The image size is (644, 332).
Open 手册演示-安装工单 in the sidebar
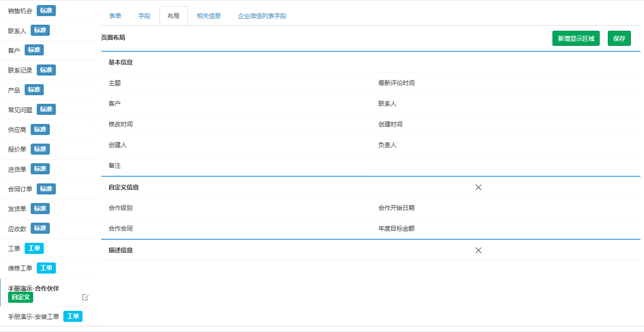click(x=48, y=316)
